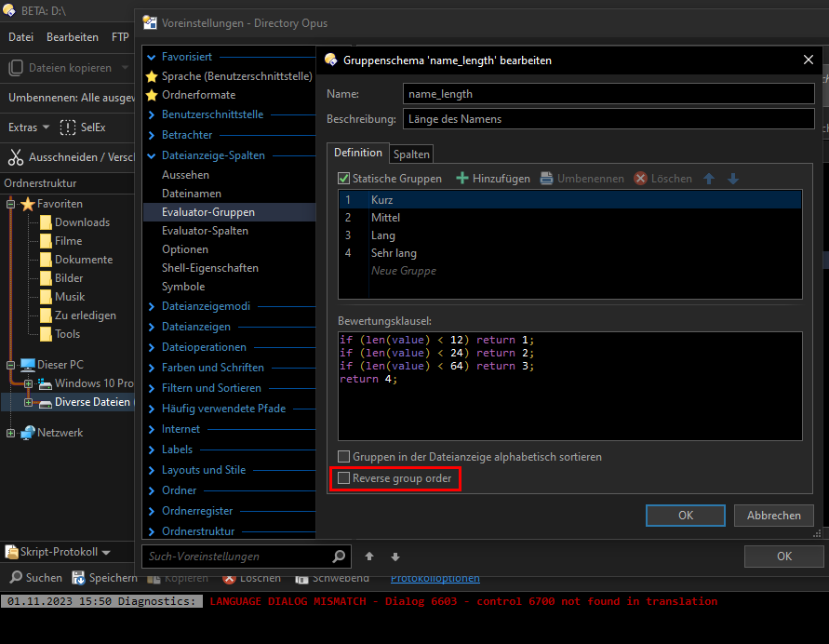Viewport: 829px width, 644px height.
Task: Select the Zu erledigen folder
Action: [x=85, y=315]
